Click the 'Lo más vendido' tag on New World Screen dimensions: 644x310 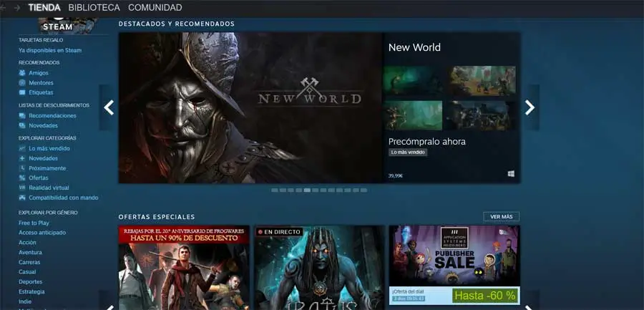[408, 152]
